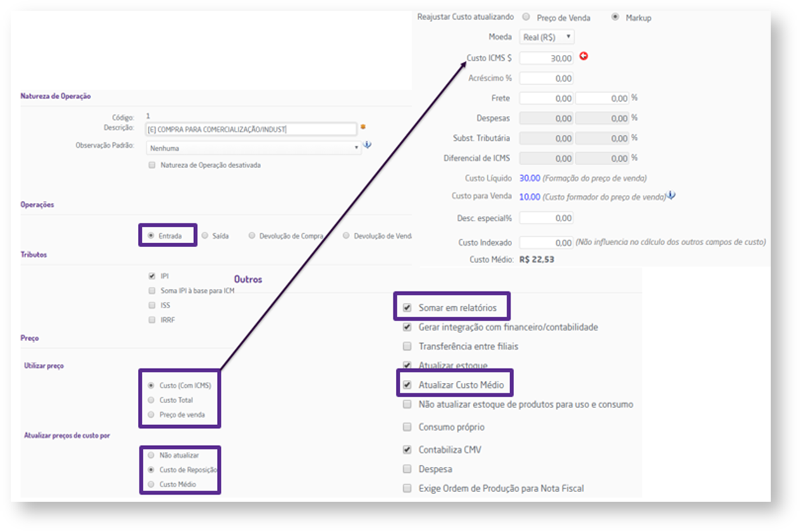Click the info icon next to Observação Padrão
The height and width of the screenshot is (532, 801).
click(x=367, y=145)
